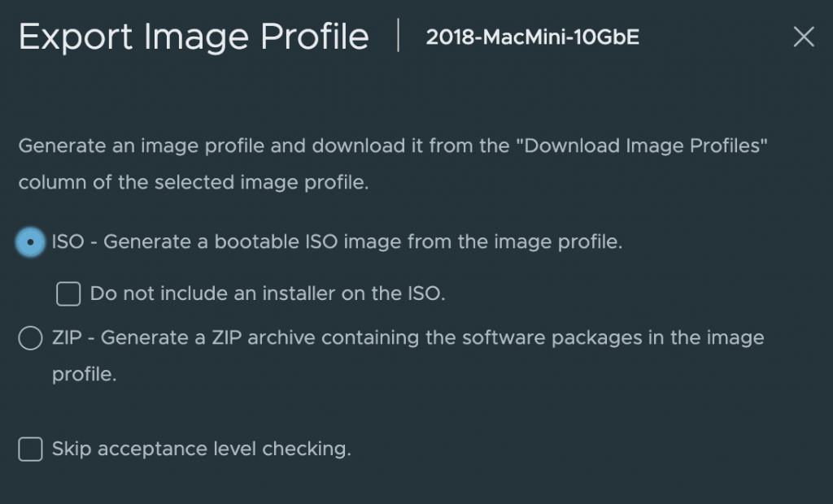The width and height of the screenshot is (833, 504).
Task: Click the 'Skip acceptance level checking.' label text
Action: point(201,449)
